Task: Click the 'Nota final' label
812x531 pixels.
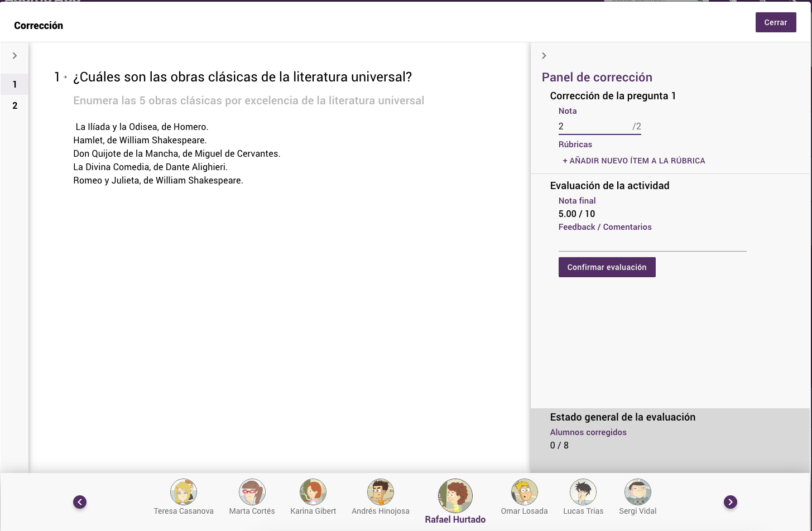Action: click(577, 201)
